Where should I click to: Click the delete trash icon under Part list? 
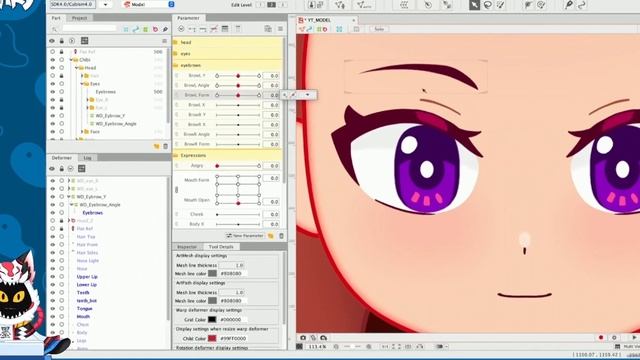pyautogui.click(x=165, y=146)
